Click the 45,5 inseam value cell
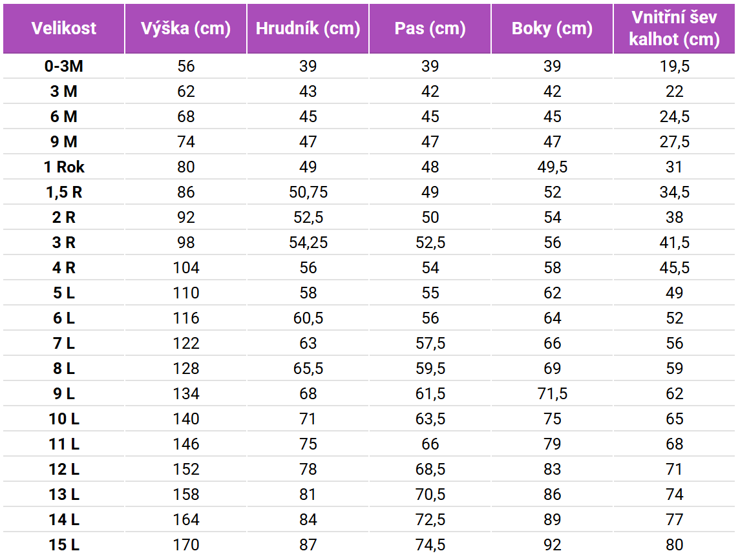The width and height of the screenshot is (738, 560). (674, 267)
